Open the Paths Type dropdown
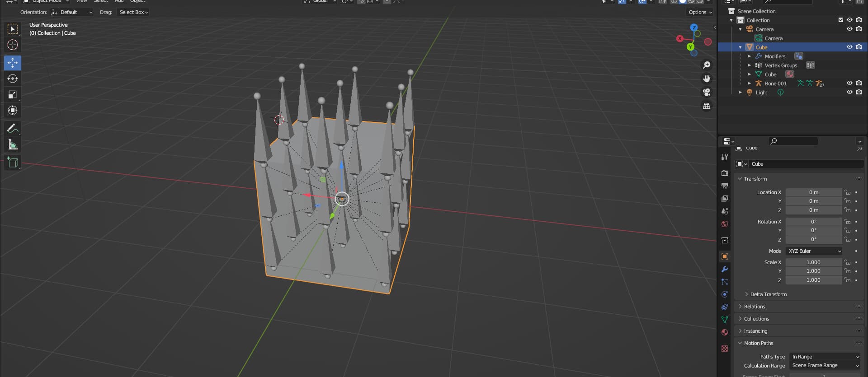The image size is (868, 377). [x=825, y=357]
